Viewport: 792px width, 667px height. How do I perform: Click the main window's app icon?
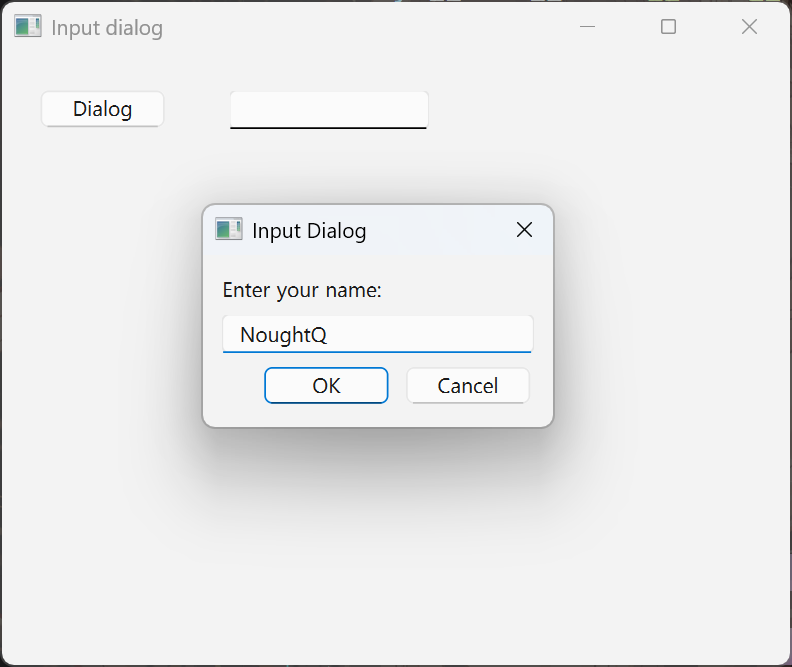click(x=27, y=27)
